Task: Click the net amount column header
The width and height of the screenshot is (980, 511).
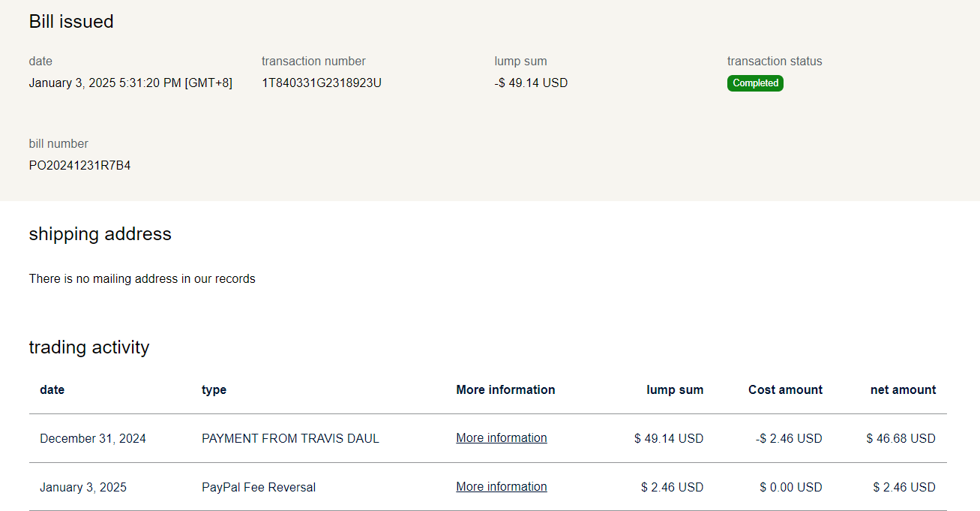Action: coord(903,390)
